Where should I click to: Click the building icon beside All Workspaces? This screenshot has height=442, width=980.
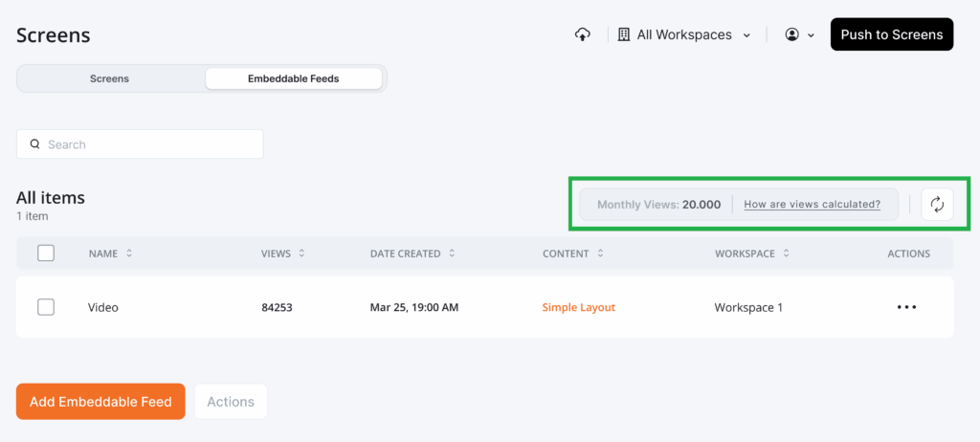coord(623,34)
